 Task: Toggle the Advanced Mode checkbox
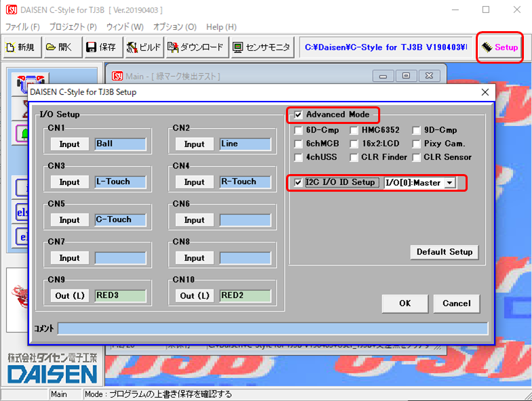point(298,114)
